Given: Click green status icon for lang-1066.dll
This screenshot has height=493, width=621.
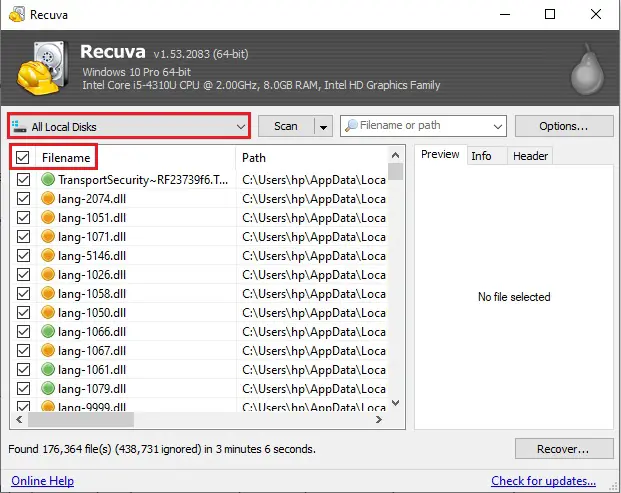Looking at the screenshot, I should tap(48, 331).
